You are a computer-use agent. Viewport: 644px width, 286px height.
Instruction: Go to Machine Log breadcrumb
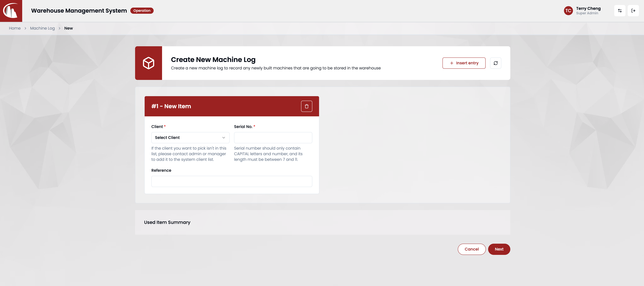coord(43,28)
